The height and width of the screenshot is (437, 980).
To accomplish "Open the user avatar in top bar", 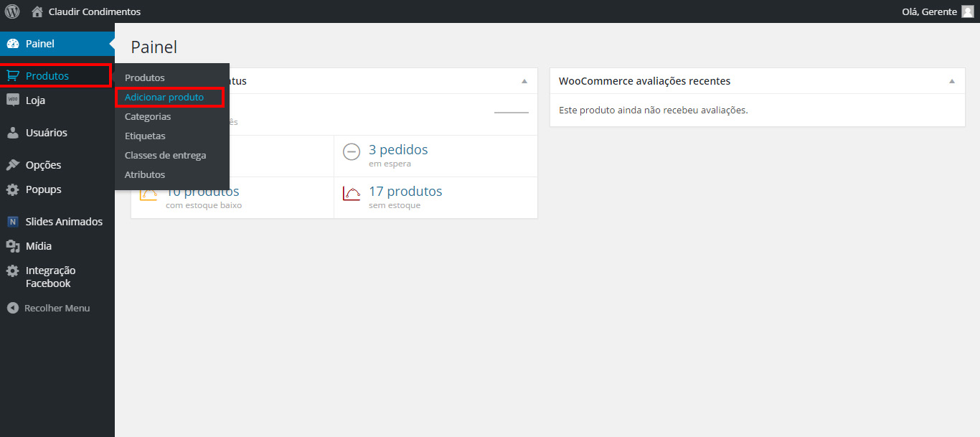I will point(967,11).
